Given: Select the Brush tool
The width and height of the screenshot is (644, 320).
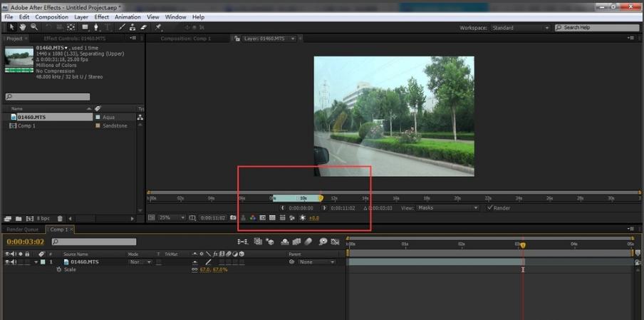Looking at the screenshot, I should tap(122, 27).
